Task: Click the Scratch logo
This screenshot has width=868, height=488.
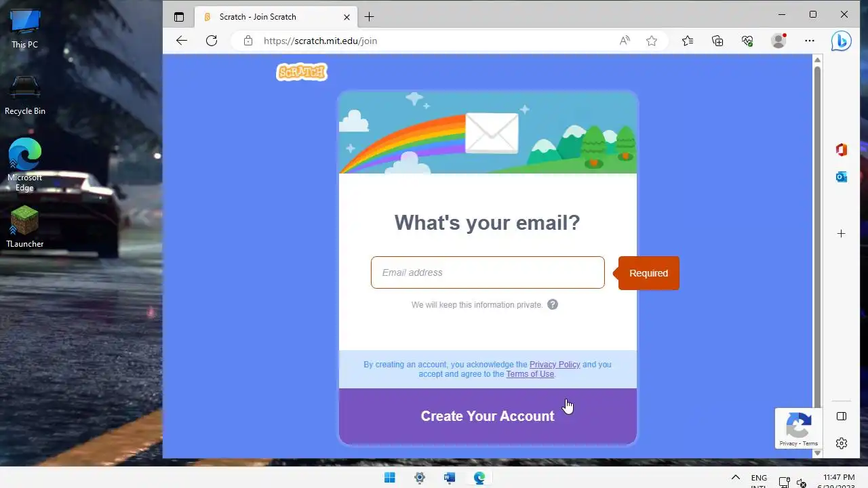Action: click(302, 72)
